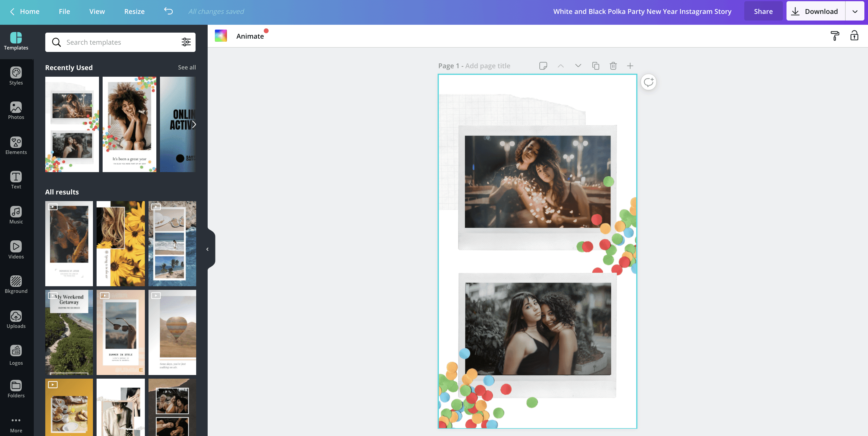Duplicate Page 1
This screenshot has height=436, width=868.
595,66
